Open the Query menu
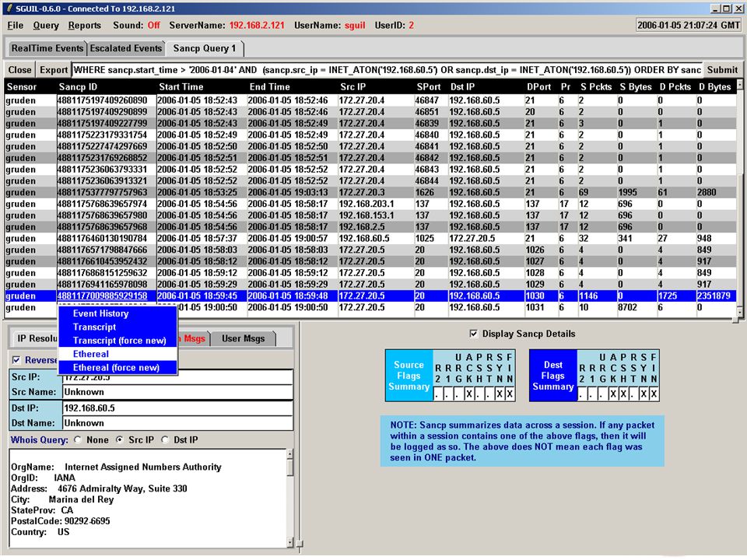 point(46,26)
